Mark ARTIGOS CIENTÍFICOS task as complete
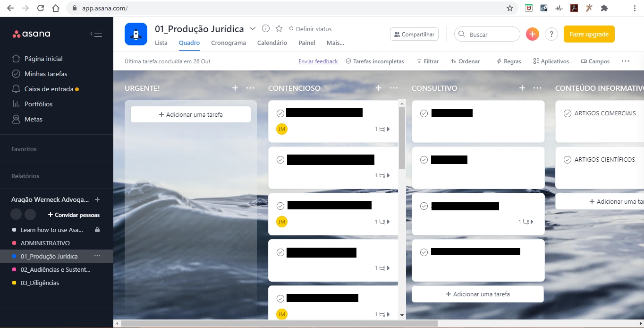Screen dimensions: 644x328 568,160
